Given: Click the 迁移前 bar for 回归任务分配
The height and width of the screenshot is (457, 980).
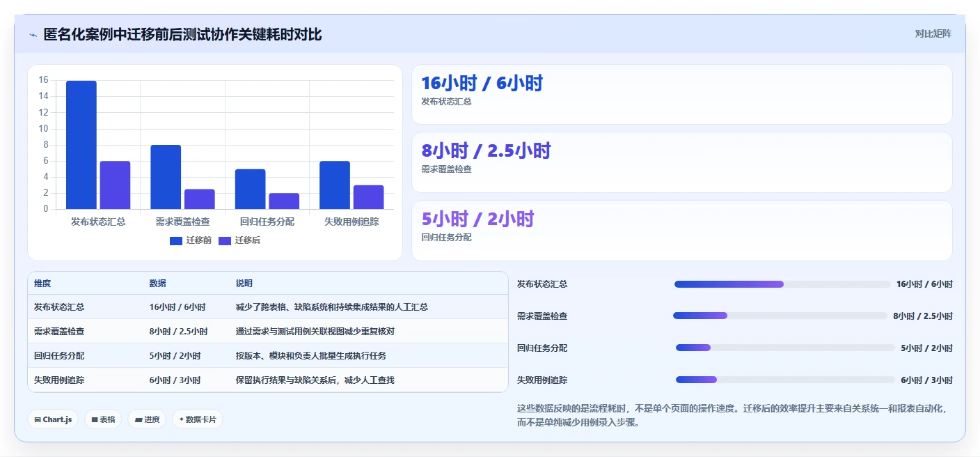Looking at the screenshot, I should pos(251,189).
